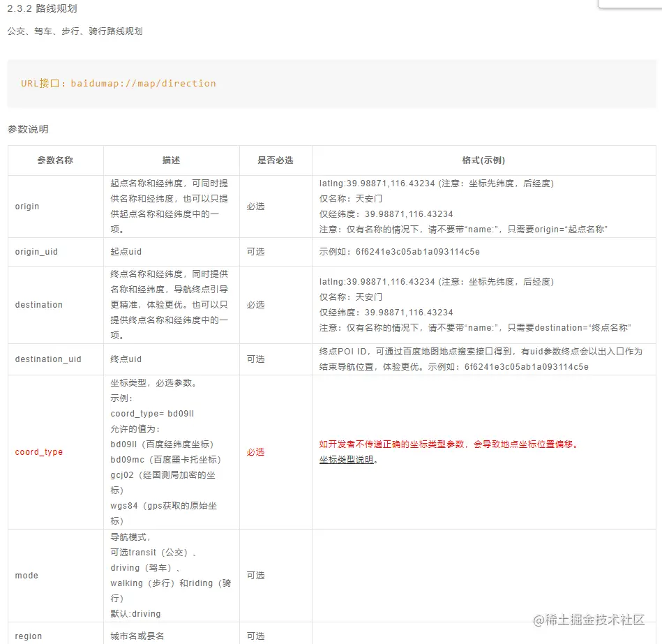Click 可选 in the mode row
The image size is (662, 644).
pyautogui.click(x=255, y=575)
